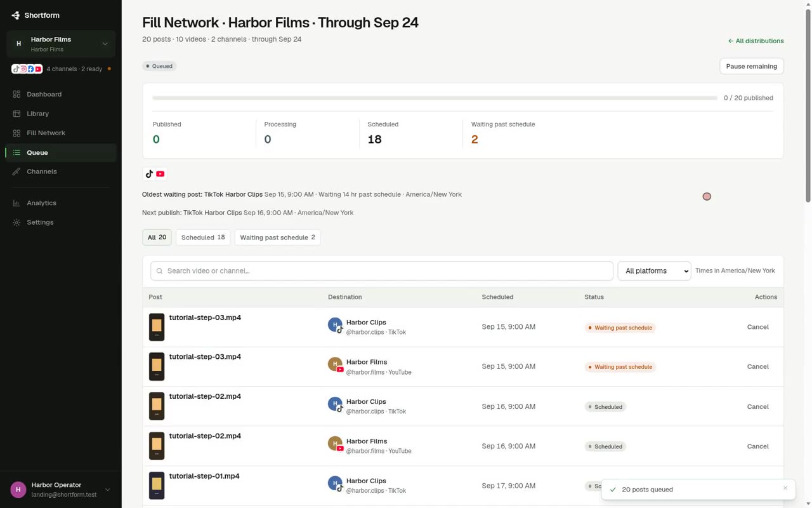Click the '0 / 20 published' counter
The image size is (812, 508).
pos(748,98)
